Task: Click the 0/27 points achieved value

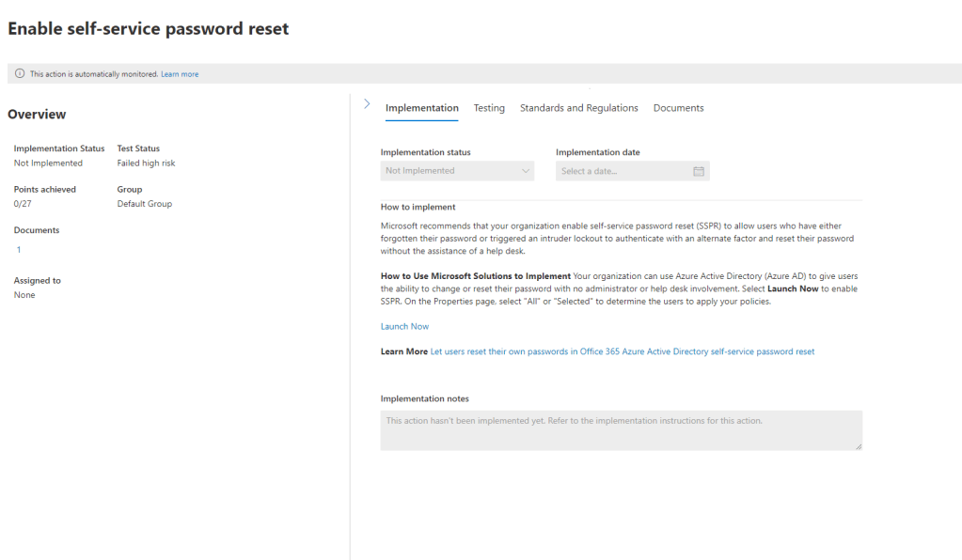Action: tap(24, 204)
